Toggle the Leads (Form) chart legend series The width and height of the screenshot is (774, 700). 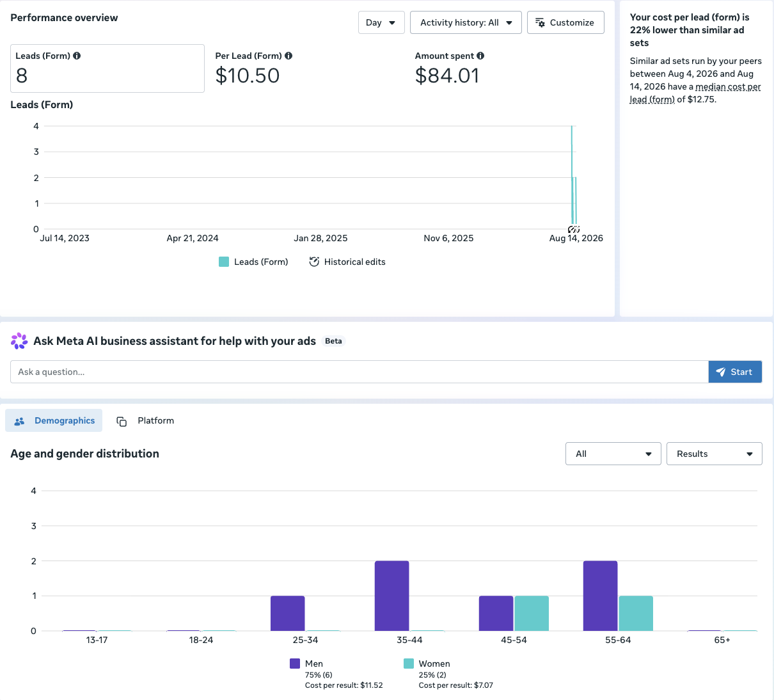pyautogui.click(x=253, y=262)
